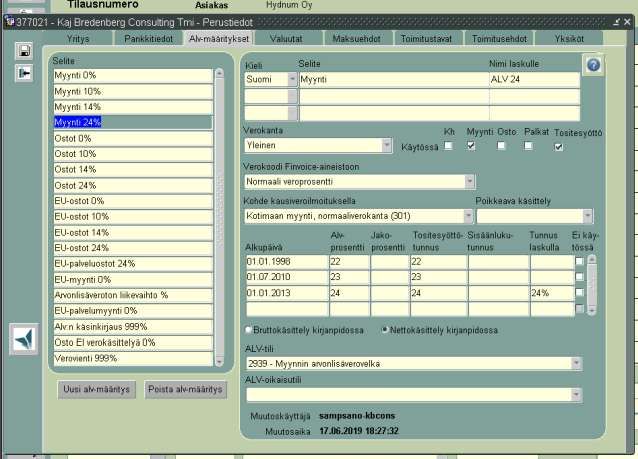638x459 pixels.
Task: Select EU-palveluostot 24% row
Action: [133, 264]
